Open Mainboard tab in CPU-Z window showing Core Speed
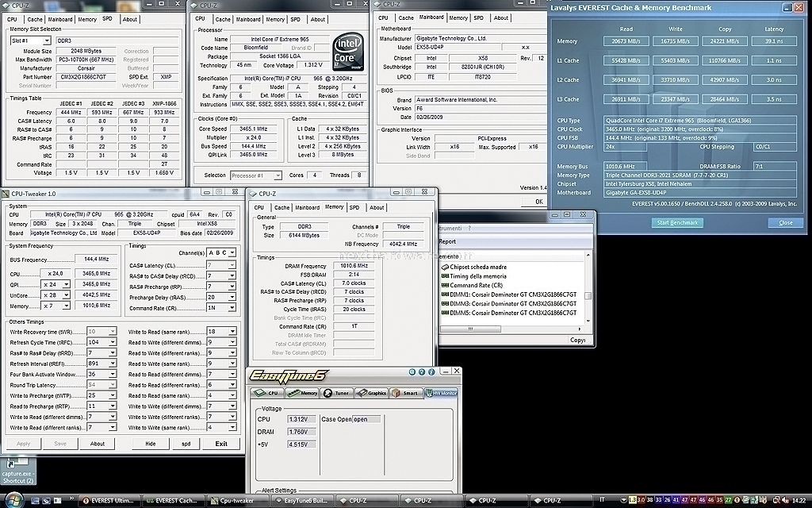This screenshot has height=508, width=812. [x=248, y=19]
